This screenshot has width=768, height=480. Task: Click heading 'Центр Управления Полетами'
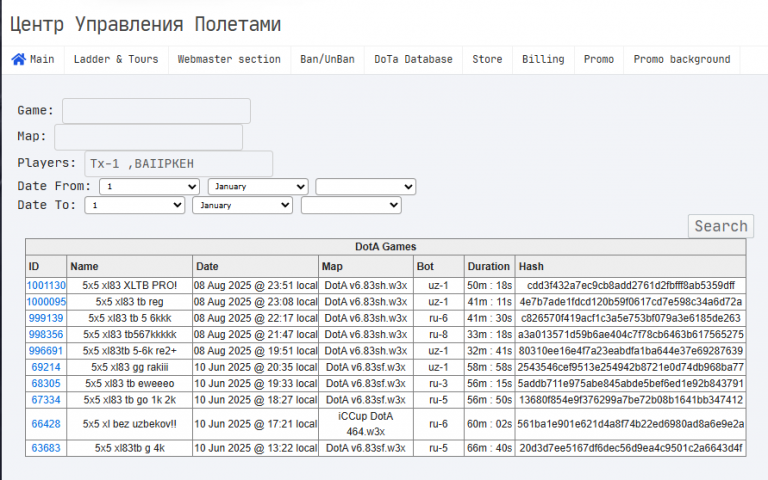(145, 24)
